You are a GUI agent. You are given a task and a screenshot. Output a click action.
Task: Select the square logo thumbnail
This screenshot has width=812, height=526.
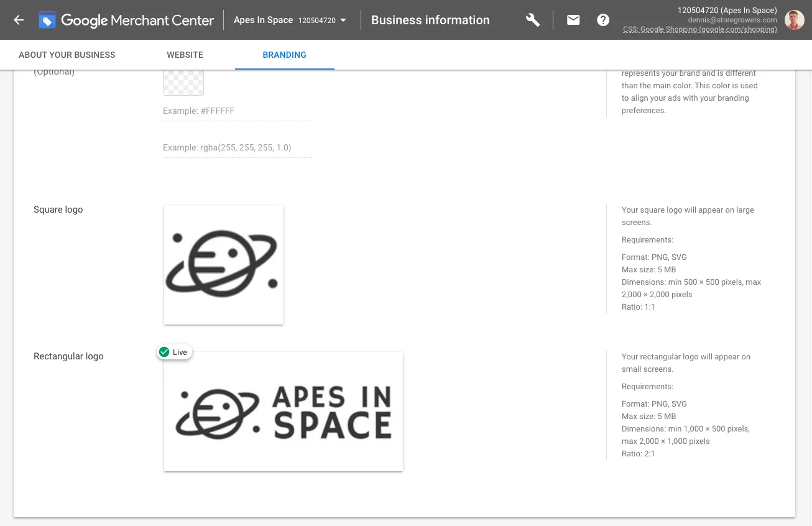[223, 264]
